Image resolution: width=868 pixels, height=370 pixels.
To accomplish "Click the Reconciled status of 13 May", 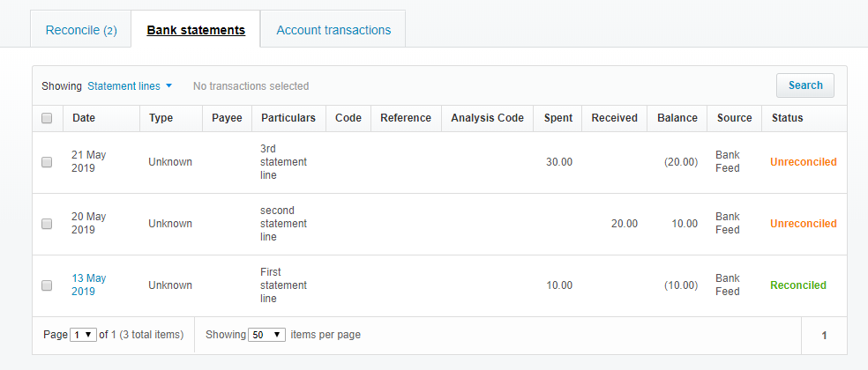I will (x=798, y=285).
